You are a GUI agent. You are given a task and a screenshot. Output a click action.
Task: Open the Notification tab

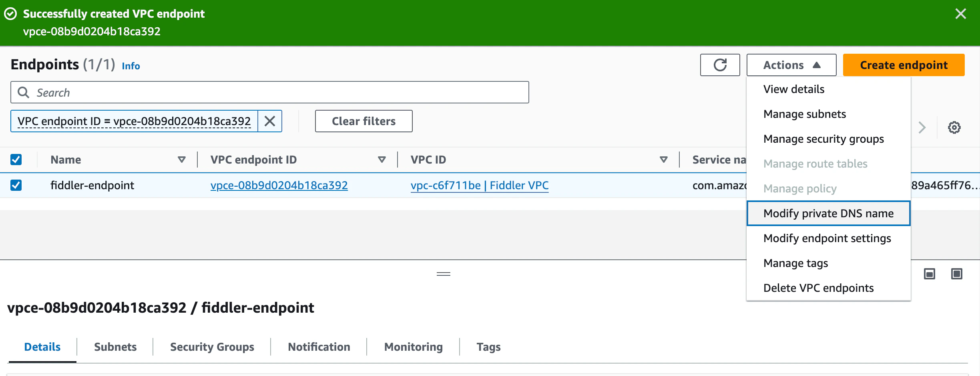point(319,347)
